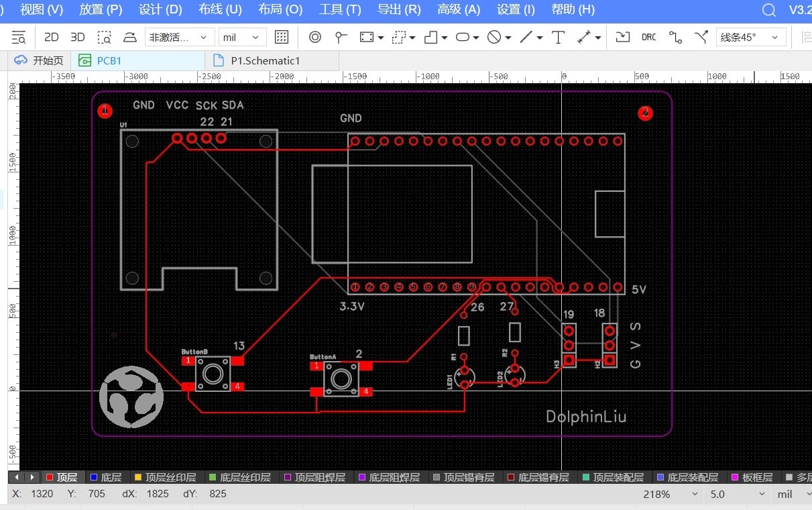Open the 导出 (R) export menu

click(399, 10)
